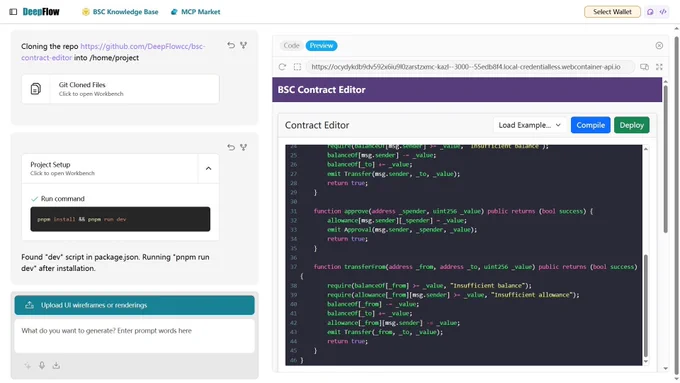Viewport: 680px width, 383px height.
Task: Click the BSC Contract Editor header title
Action: (321, 90)
